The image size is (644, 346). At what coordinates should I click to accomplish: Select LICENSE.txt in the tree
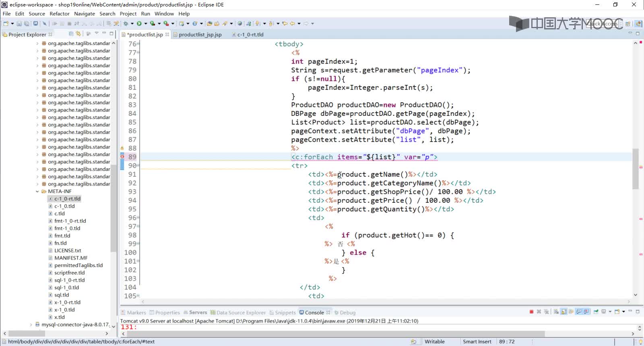point(68,251)
